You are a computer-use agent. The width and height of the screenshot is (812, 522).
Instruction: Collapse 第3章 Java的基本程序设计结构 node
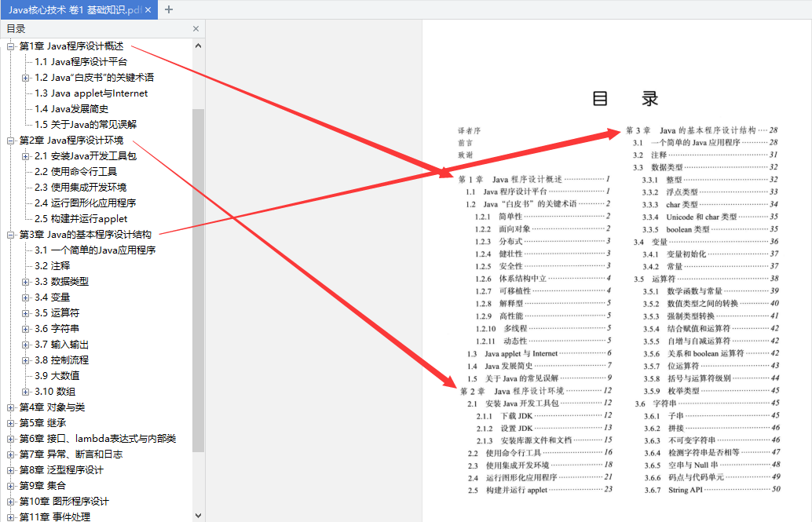click(10, 235)
